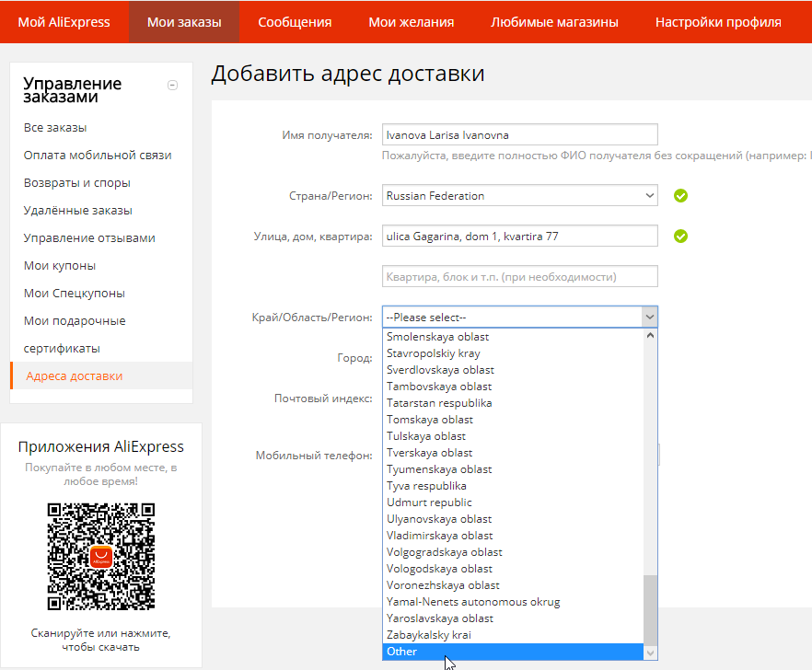Viewport: 812px width, 670px height.
Task: Select Tverskaya oblast option
Action: click(513, 453)
